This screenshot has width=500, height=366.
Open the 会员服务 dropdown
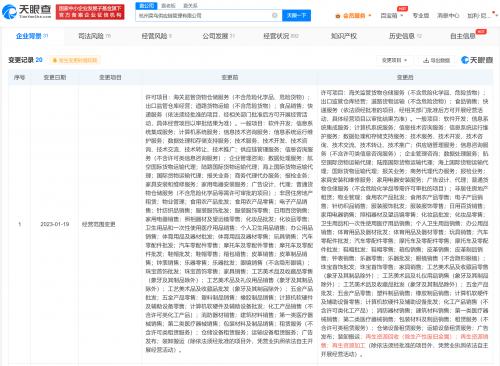353,16
